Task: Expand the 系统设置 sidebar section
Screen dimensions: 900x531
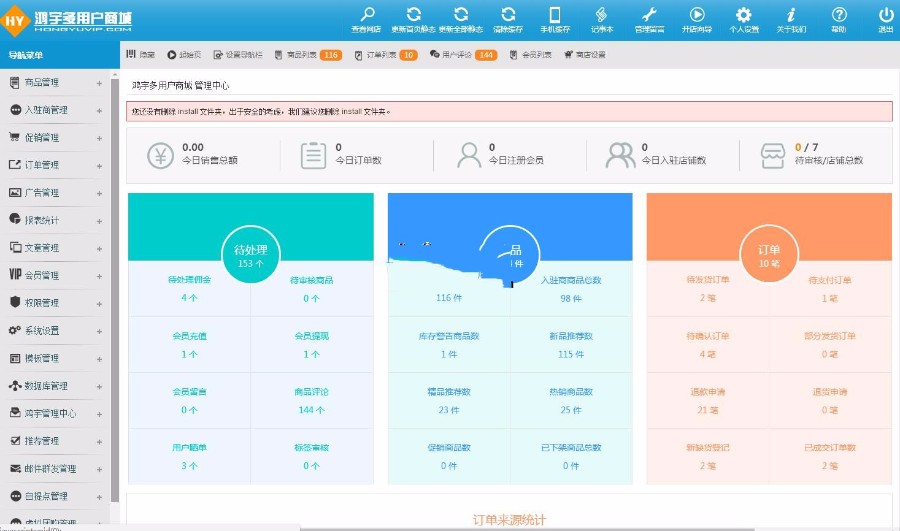Action: pyautogui.click(x=56, y=331)
